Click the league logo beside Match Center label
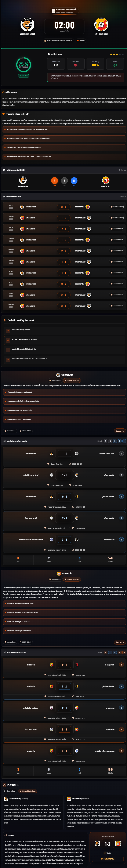The height and width of the screenshot is (868, 127). 53,11
